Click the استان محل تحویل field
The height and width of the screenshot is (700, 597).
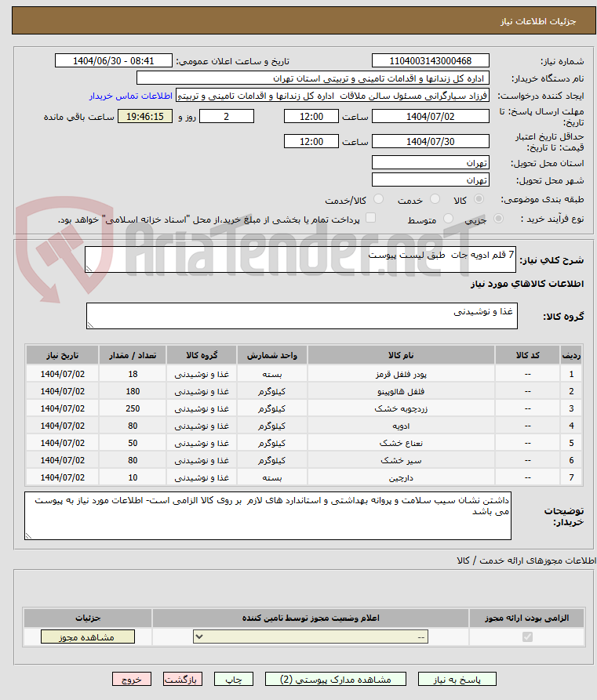[x=431, y=162]
